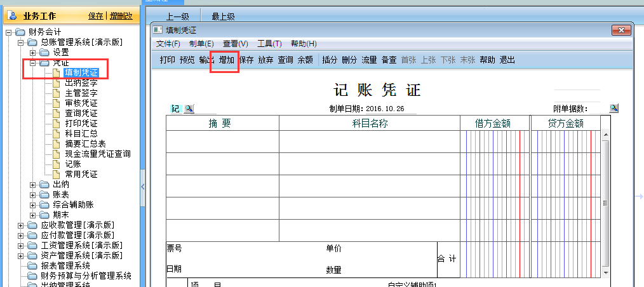This screenshot has width=644, height=287.
Task: Select 科目汇总 in the sidebar tree
Action: point(81,133)
